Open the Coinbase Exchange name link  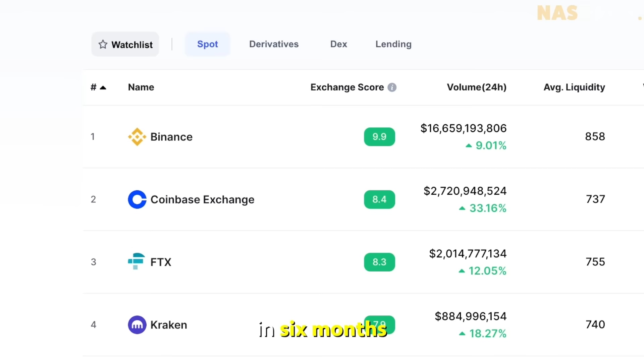pyautogui.click(x=202, y=199)
